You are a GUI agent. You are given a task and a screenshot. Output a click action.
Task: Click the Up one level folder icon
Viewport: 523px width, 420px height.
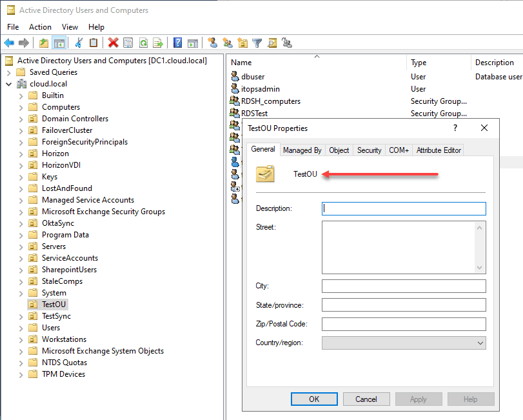[x=44, y=43]
